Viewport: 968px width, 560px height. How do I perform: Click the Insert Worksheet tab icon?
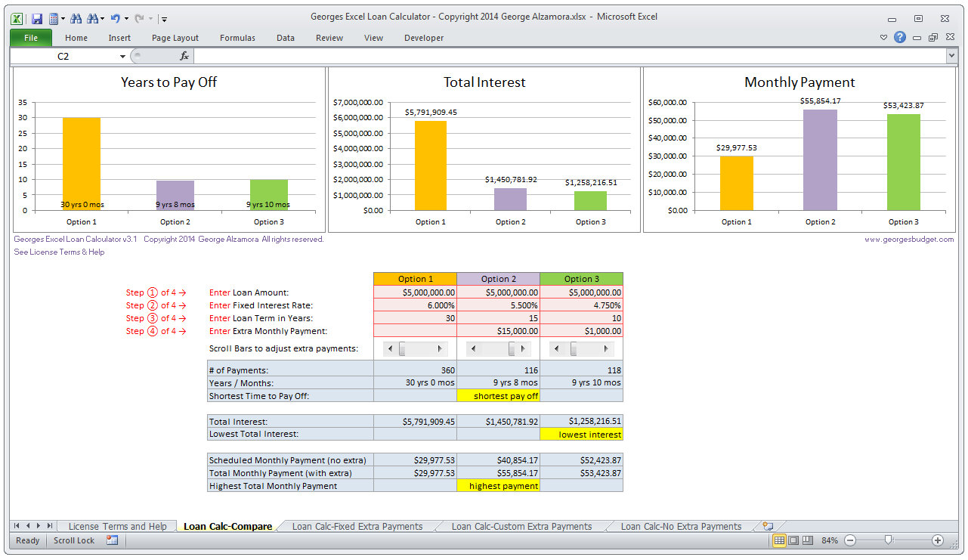tap(768, 526)
